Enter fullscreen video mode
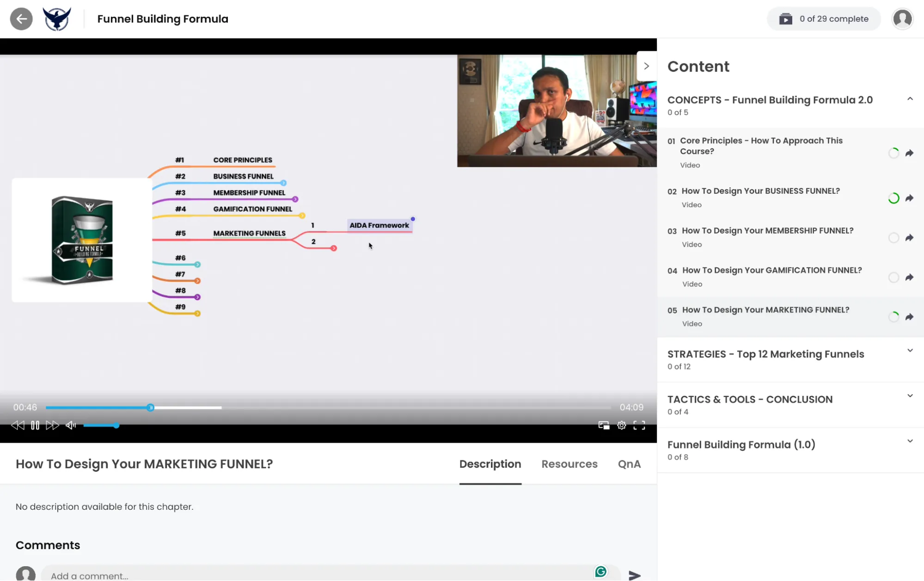Image resolution: width=924 pixels, height=581 pixels. click(x=639, y=426)
